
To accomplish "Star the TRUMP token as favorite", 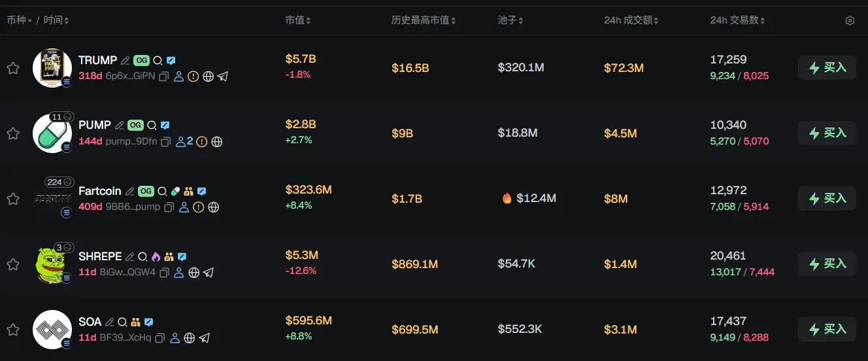I will coord(12,68).
